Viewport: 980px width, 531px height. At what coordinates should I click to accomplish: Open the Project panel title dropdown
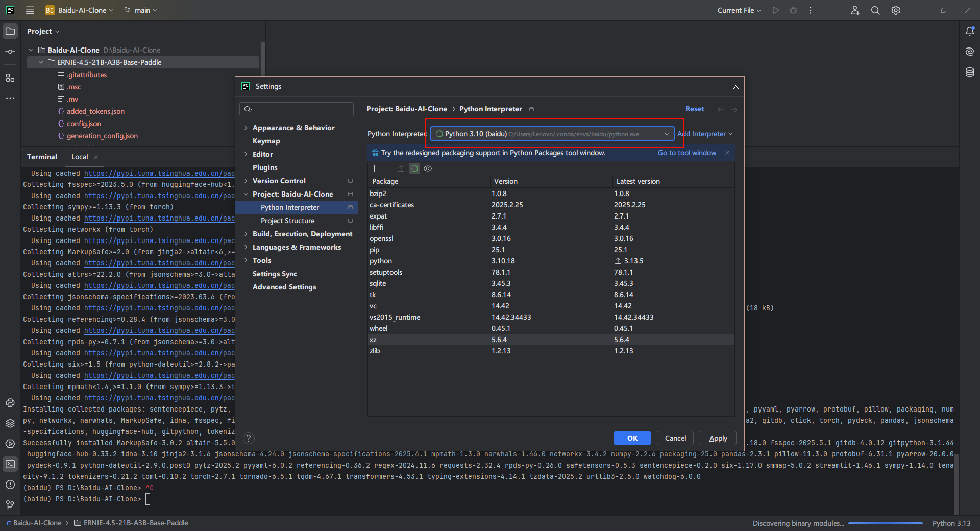point(43,31)
